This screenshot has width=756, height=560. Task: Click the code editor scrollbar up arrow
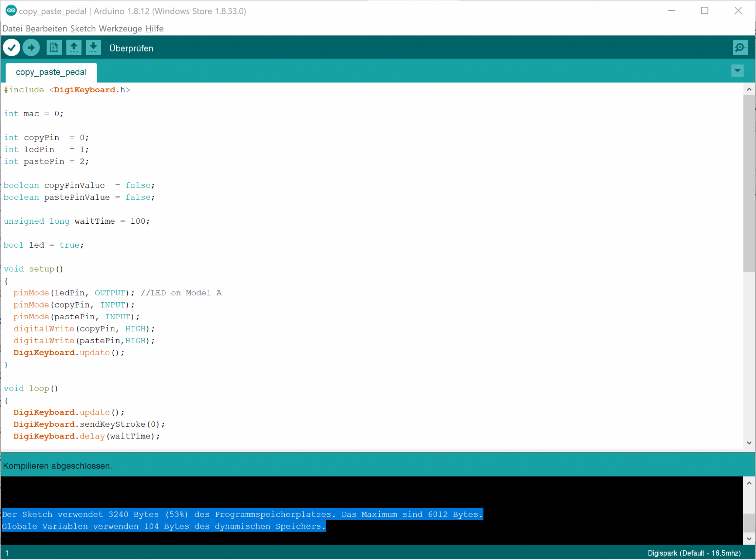749,89
